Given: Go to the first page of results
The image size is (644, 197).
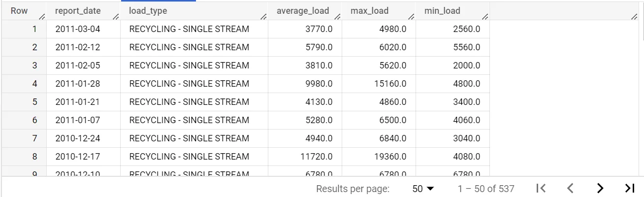Looking at the screenshot, I should [541, 188].
